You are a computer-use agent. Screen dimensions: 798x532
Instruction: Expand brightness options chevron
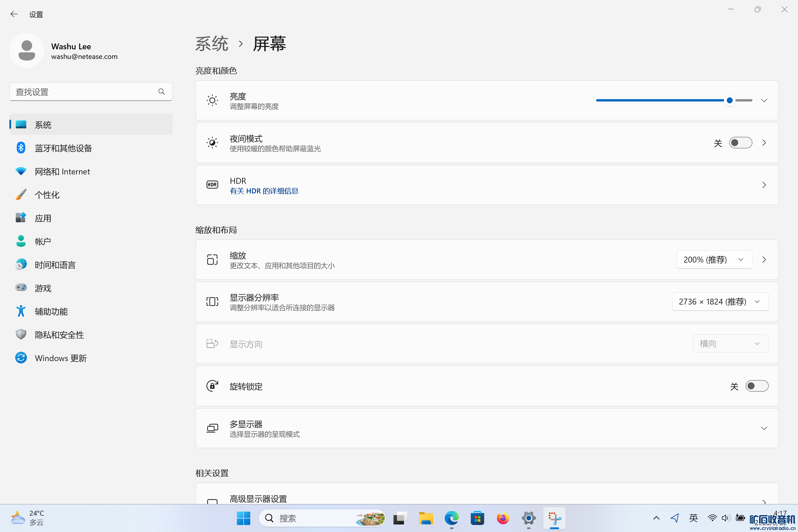tap(764, 100)
